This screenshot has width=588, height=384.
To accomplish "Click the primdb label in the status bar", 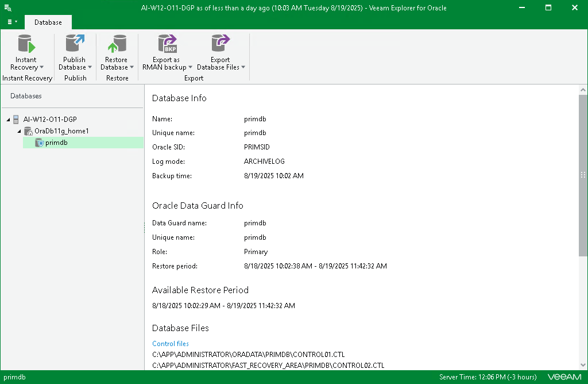I will coord(14,377).
